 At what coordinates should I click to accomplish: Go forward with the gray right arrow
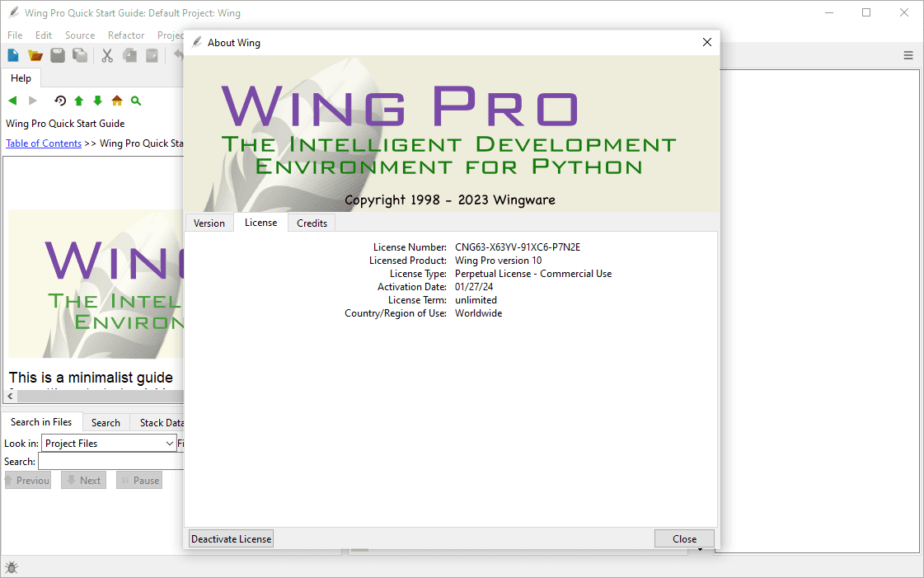[33, 101]
